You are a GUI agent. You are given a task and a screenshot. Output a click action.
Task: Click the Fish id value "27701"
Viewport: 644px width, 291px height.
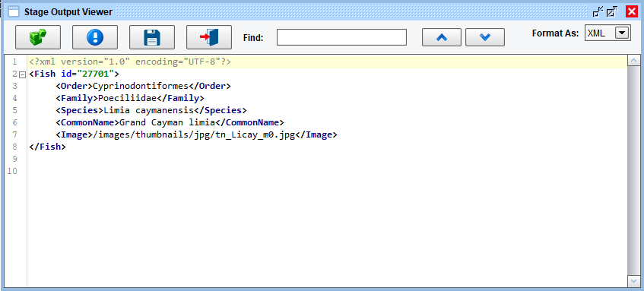click(x=95, y=74)
